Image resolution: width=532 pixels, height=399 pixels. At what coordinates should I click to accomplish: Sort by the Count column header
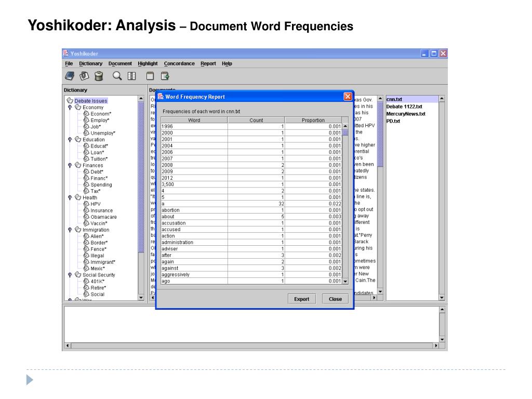(256, 120)
